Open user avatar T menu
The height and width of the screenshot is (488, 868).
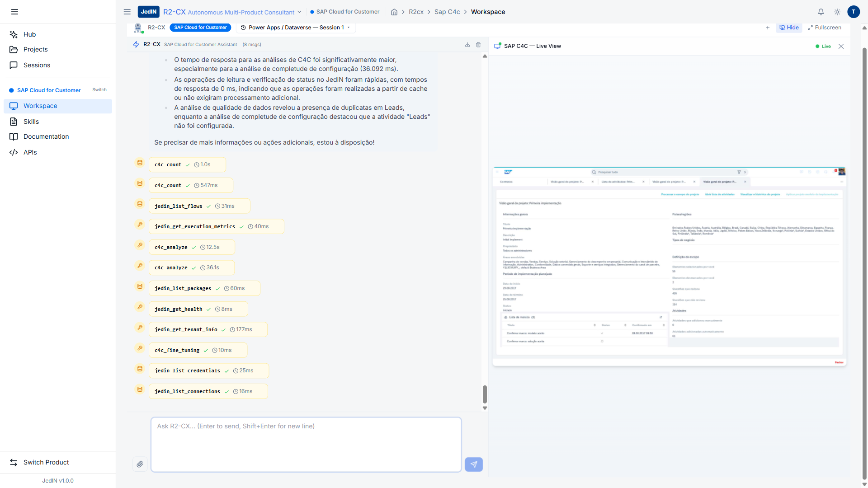point(853,12)
